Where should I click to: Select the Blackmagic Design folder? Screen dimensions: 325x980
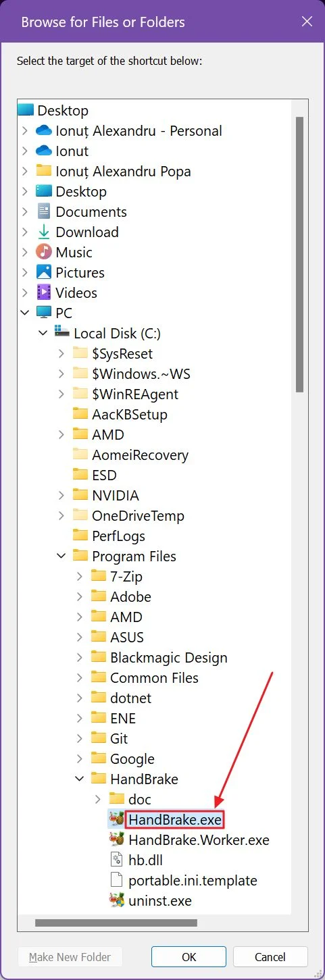[159, 657]
